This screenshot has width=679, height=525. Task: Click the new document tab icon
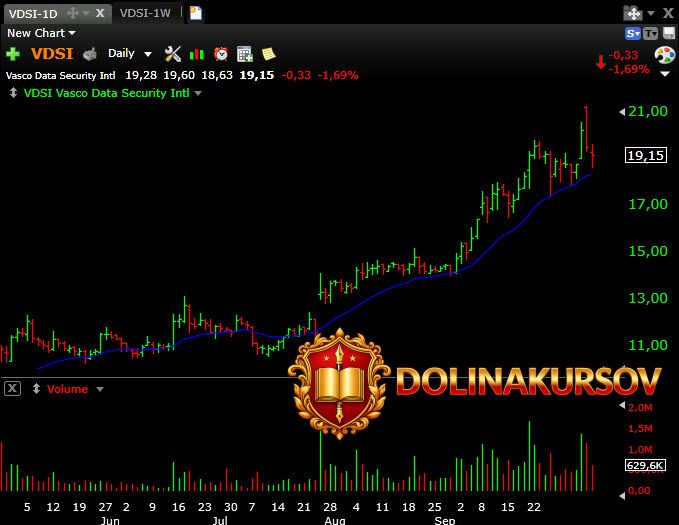(x=196, y=13)
